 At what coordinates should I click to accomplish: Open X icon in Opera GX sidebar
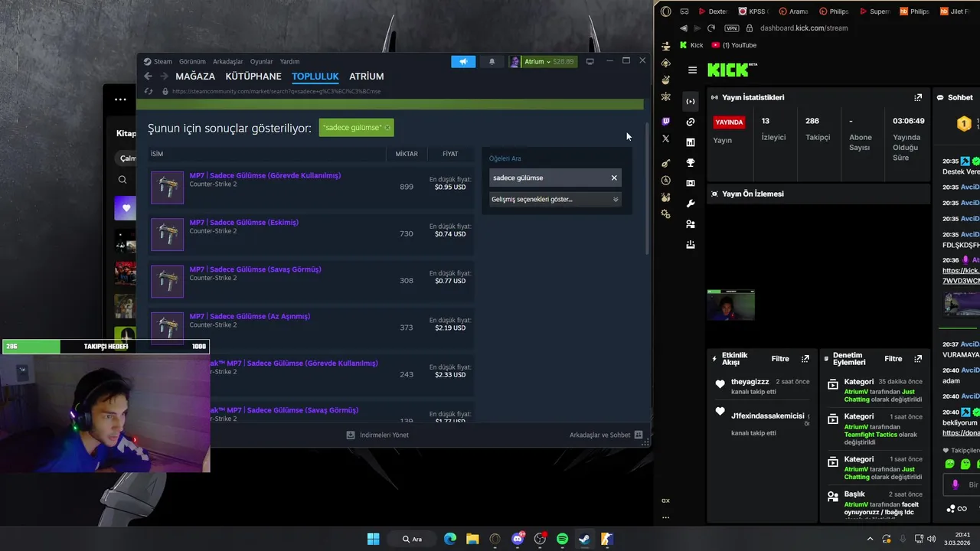coord(665,139)
